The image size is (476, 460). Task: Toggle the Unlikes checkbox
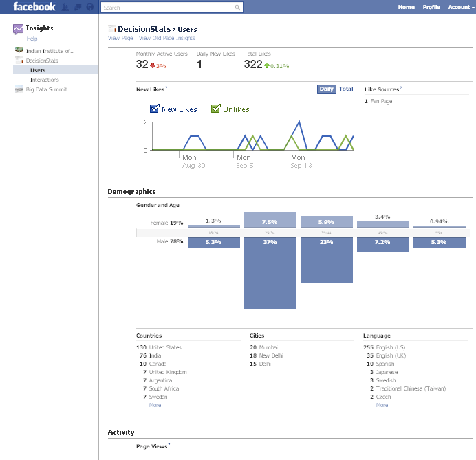216,109
